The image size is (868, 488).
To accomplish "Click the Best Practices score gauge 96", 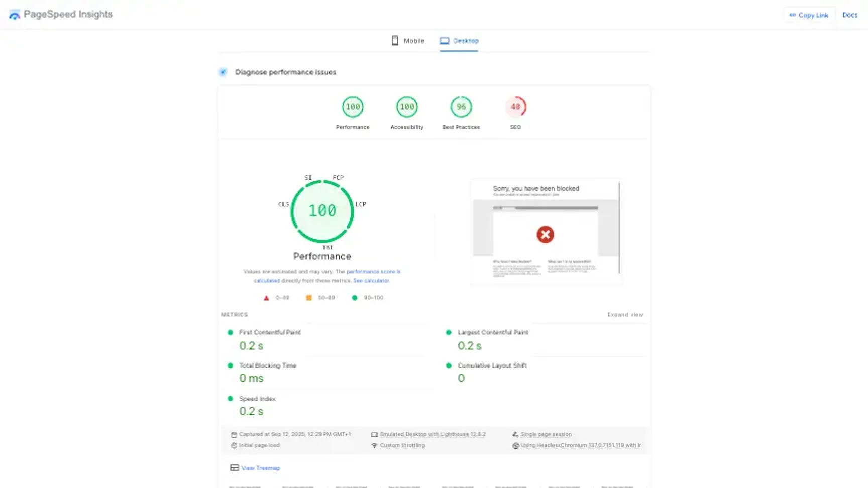I will click(461, 107).
